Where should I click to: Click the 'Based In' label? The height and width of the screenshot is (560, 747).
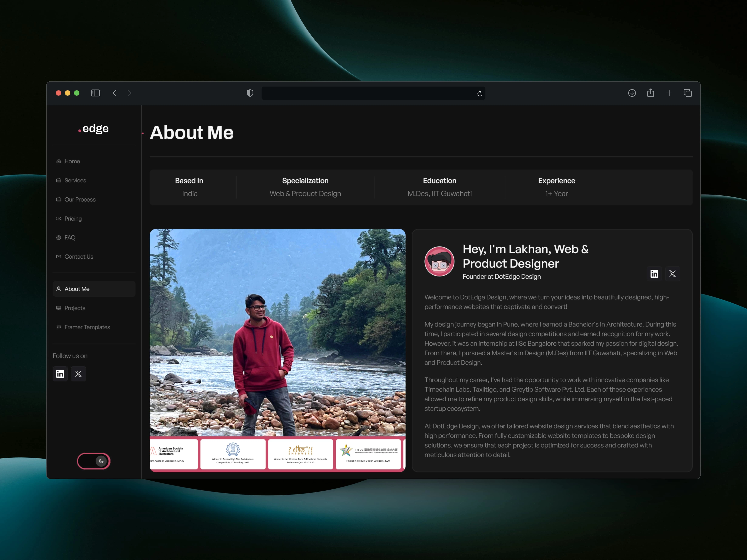click(189, 181)
